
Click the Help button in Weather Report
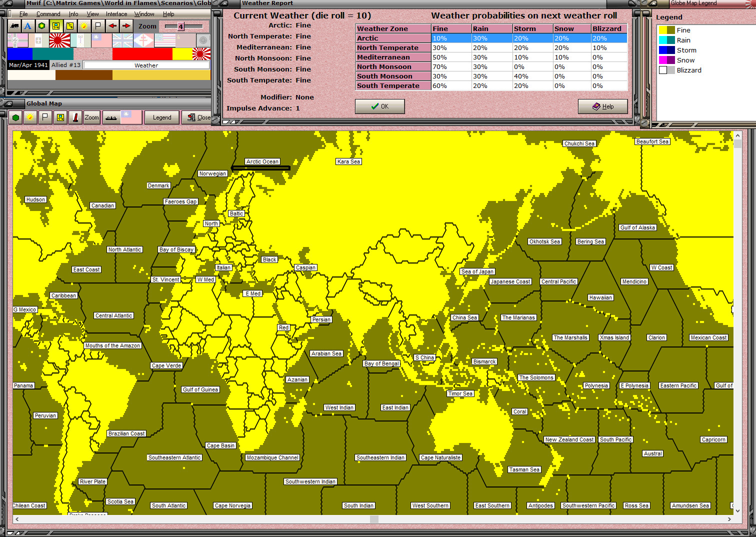point(603,106)
